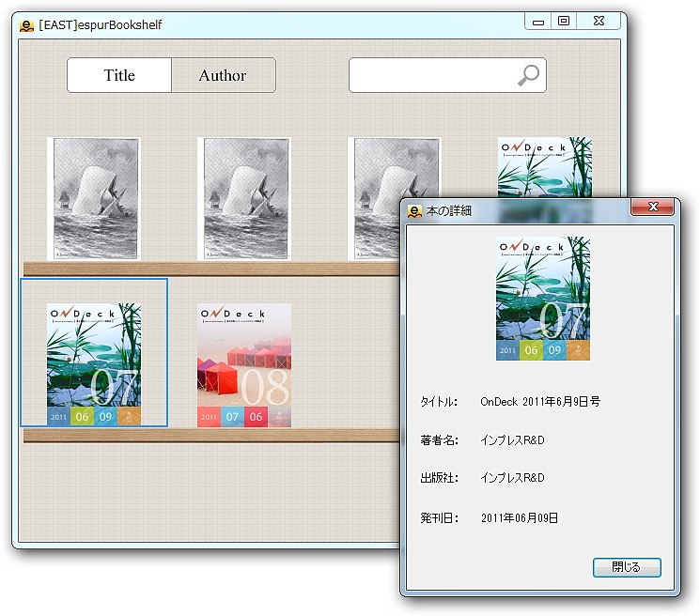700x616 pixels.
Task: Close the 本の詳細 dialog with the X
Action: (653, 207)
